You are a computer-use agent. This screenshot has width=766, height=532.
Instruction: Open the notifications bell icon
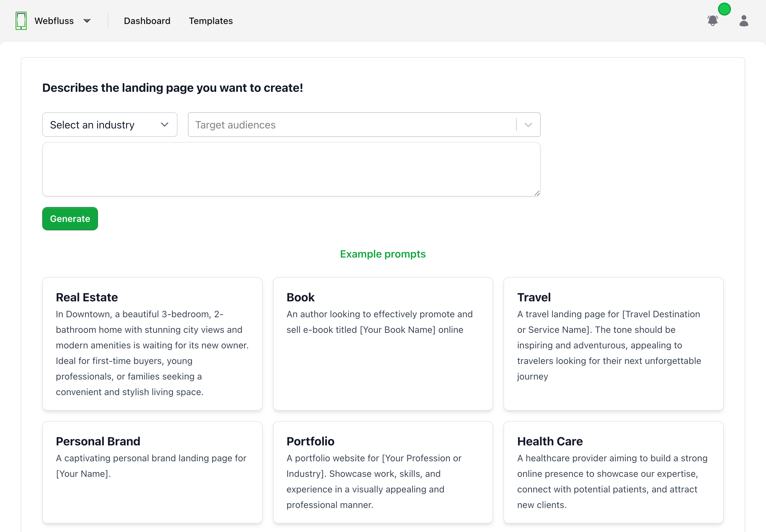point(712,21)
